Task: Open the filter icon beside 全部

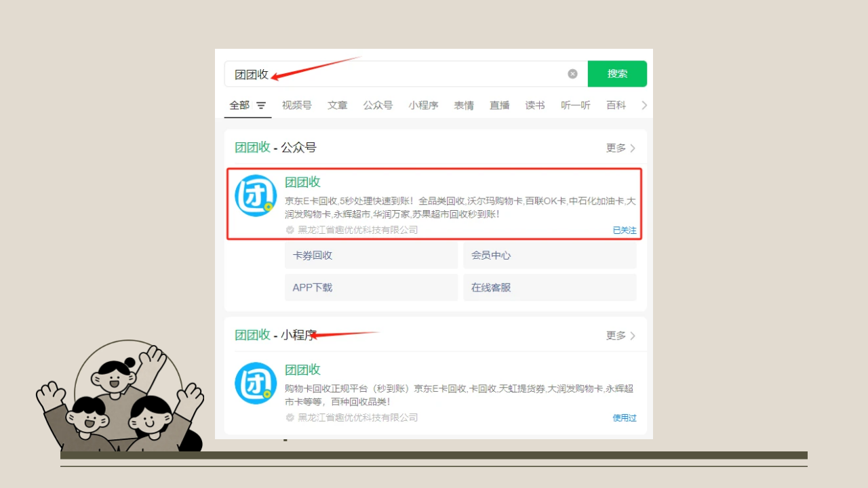Action: (261, 106)
